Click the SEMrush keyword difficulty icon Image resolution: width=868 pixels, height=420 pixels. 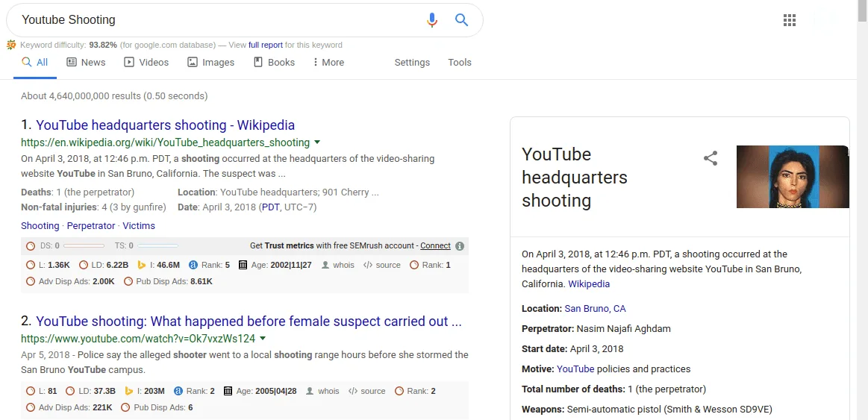(12, 45)
